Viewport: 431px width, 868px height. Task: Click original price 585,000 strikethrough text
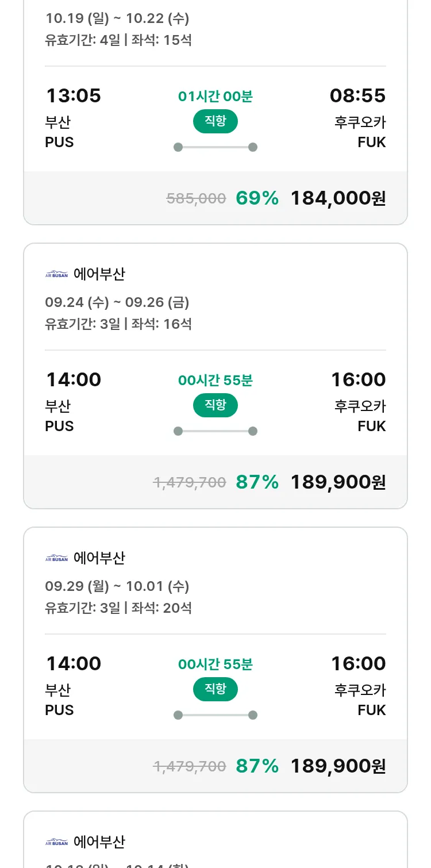(196, 199)
